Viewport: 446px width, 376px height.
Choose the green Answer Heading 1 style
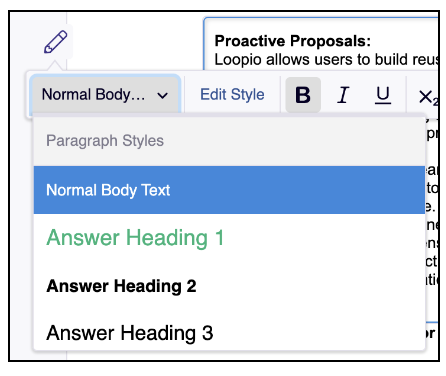tap(229, 238)
